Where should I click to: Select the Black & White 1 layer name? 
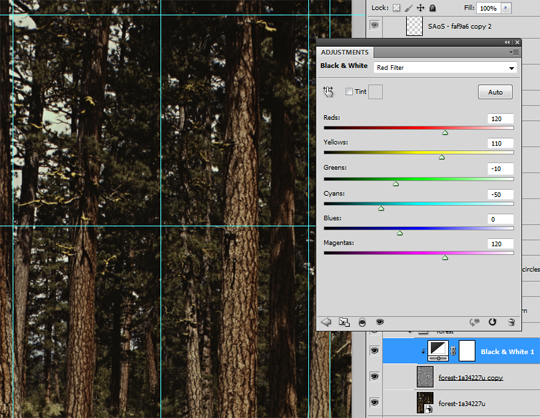click(507, 352)
